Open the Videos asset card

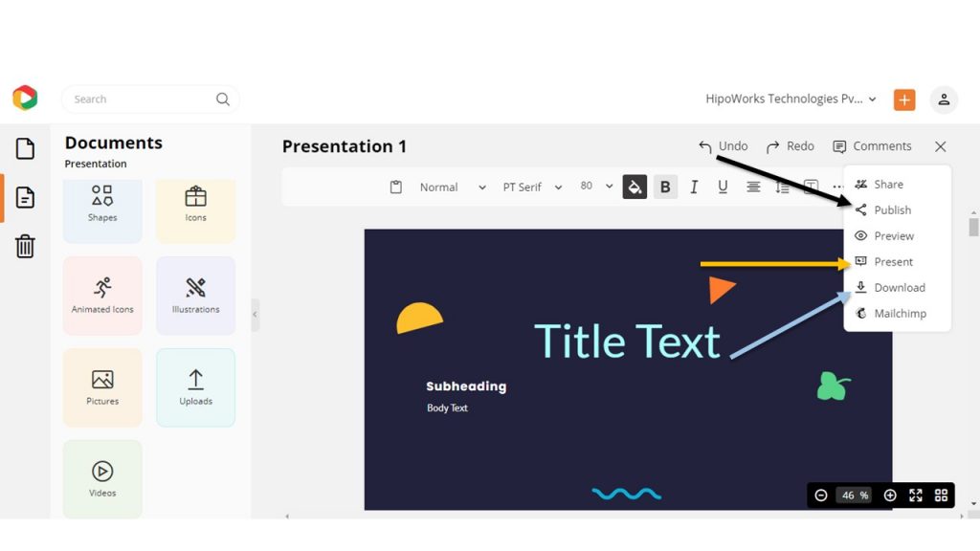click(x=102, y=479)
